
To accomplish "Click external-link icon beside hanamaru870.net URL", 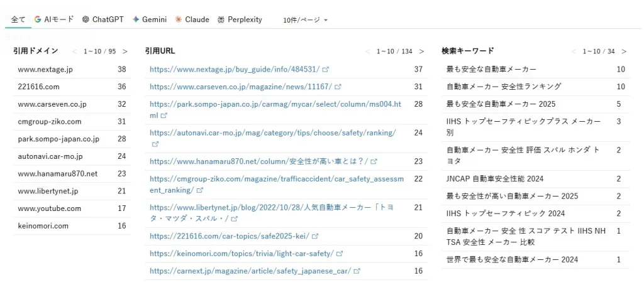I will tap(374, 161).
